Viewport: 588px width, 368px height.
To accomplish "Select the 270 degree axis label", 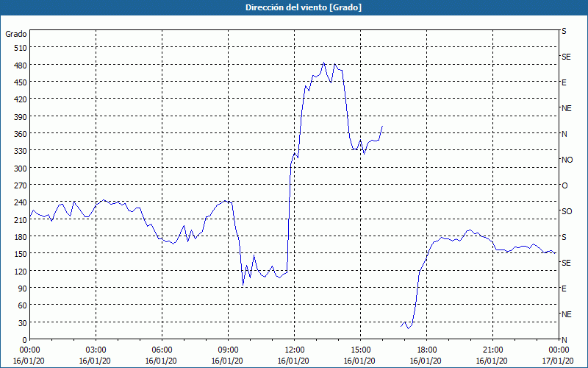I will [x=21, y=185].
